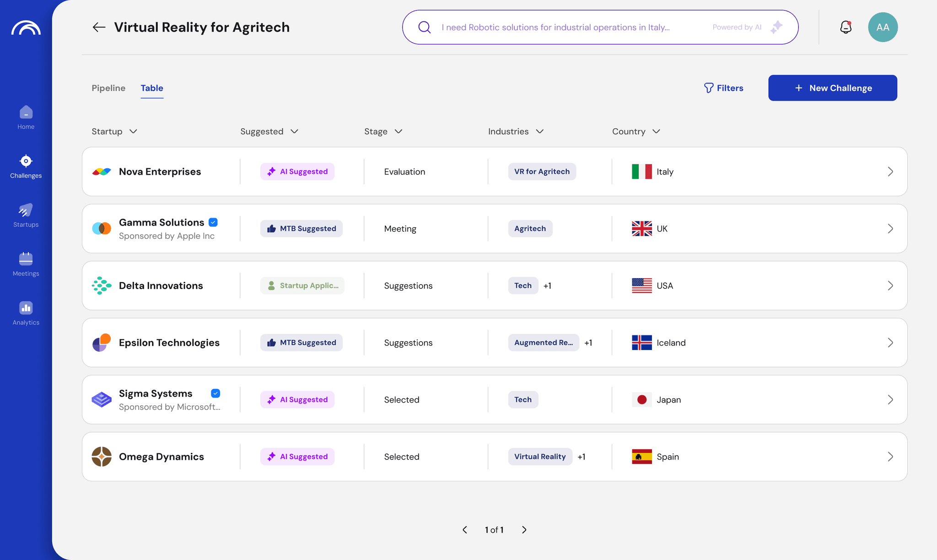The height and width of the screenshot is (560, 937).
Task: Expand the Startup column sort dropdown
Action: (x=133, y=132)
